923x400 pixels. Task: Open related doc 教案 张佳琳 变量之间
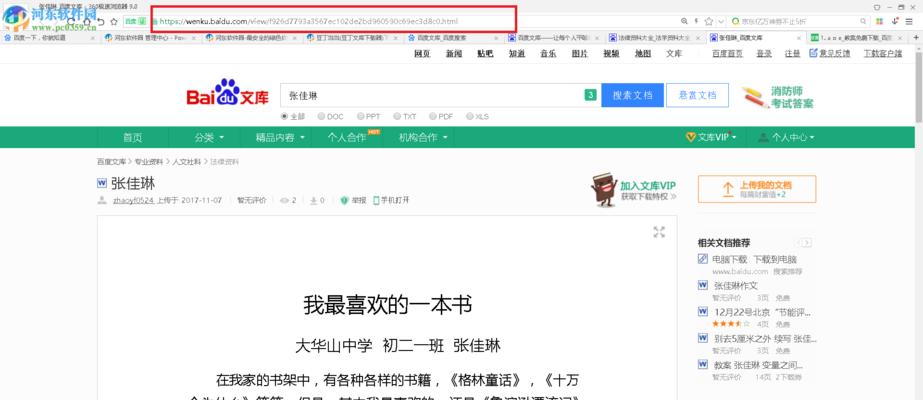[x=758, y=365]
